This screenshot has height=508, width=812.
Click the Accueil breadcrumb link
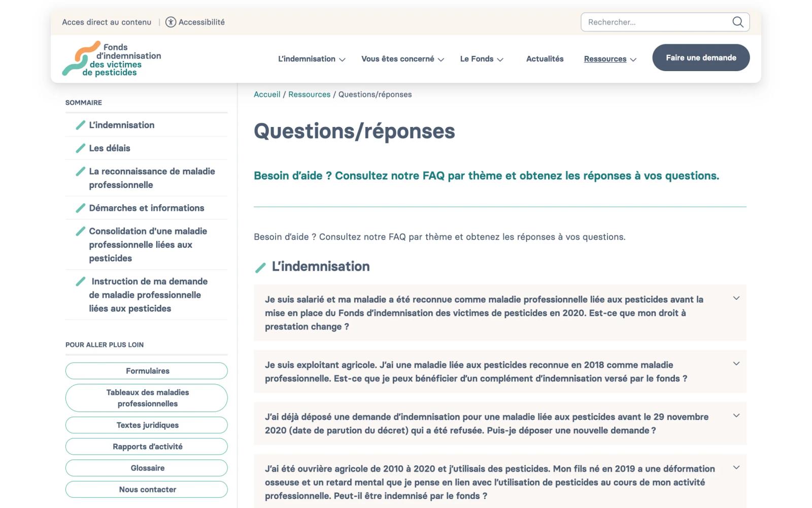tap(267, 94)
